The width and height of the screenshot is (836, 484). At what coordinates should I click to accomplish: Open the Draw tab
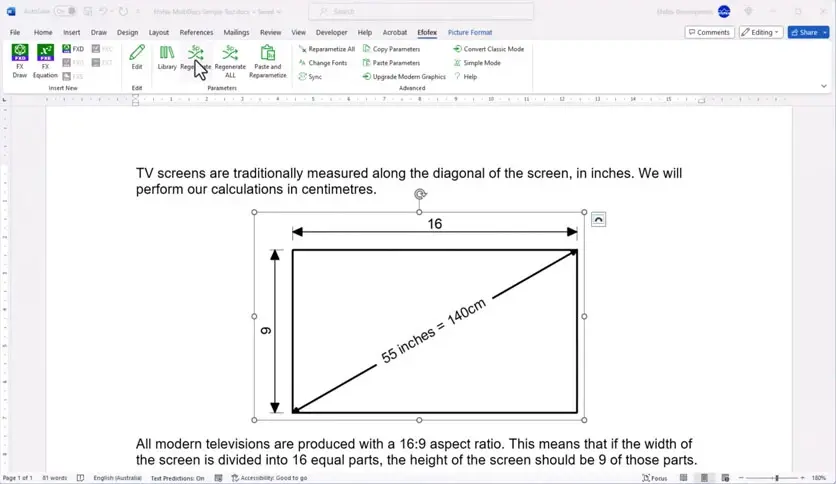coord(99,33)
